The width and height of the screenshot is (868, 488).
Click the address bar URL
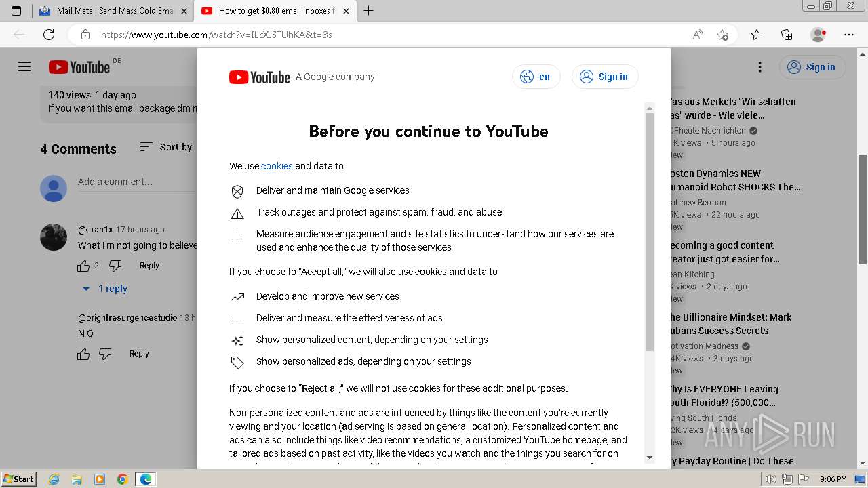[x=216, y=35]
